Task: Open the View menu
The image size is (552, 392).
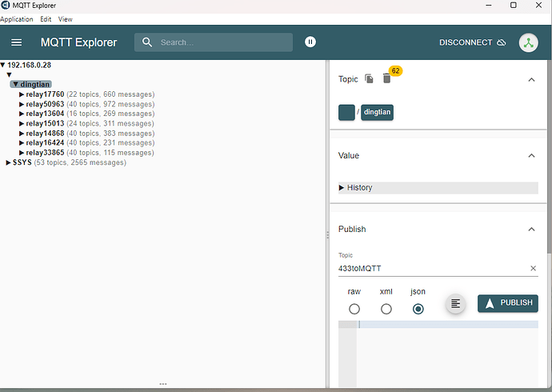Action: 66,19
